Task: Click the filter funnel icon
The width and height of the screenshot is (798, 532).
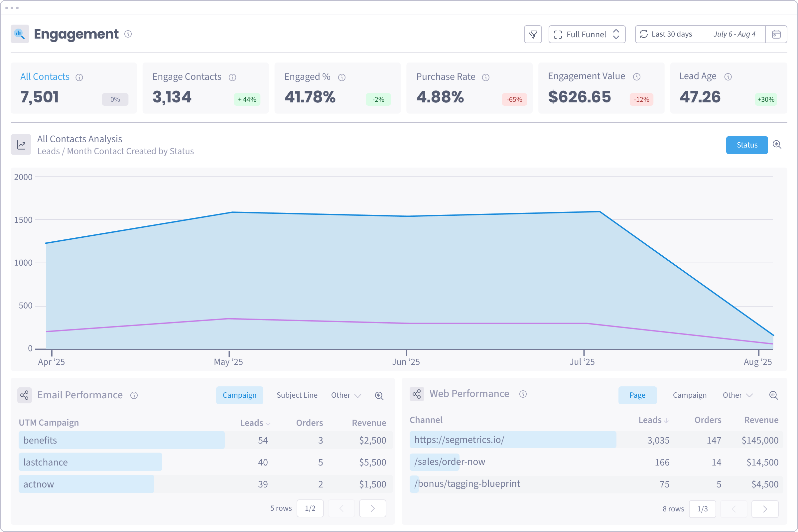Action: 533,34
